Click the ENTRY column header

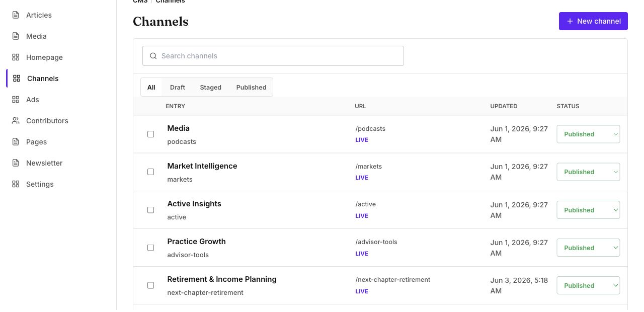176,106
